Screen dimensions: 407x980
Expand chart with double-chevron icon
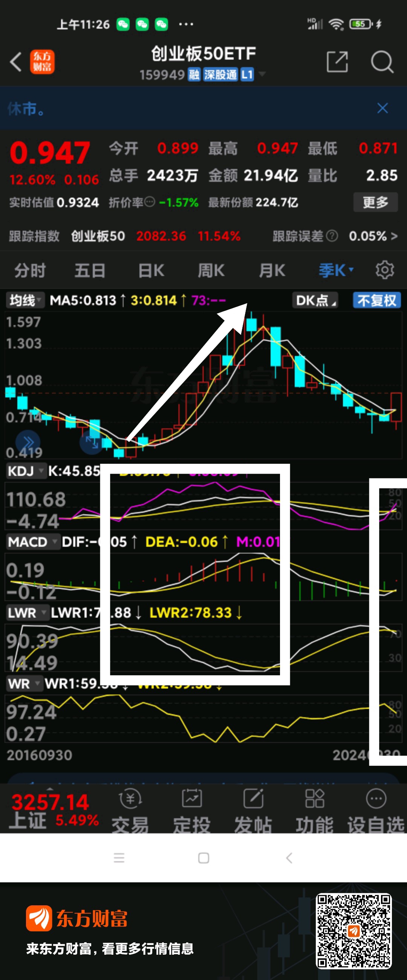point(28,442)
